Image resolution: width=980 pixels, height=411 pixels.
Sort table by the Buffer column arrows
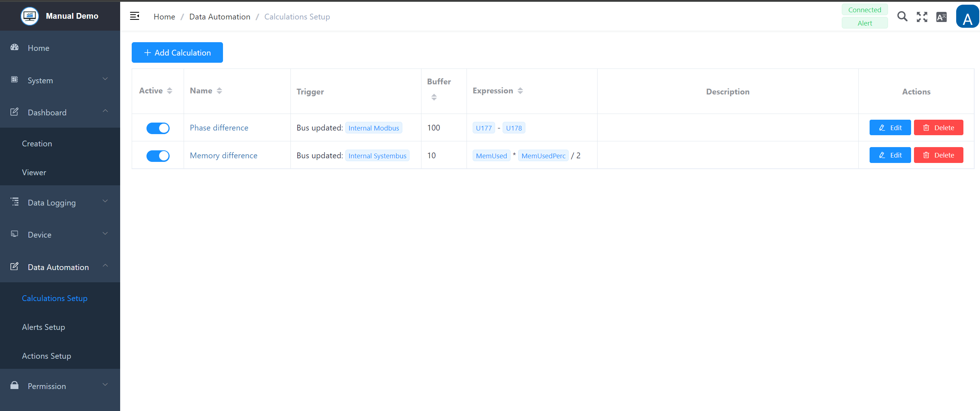pos(434,97)
